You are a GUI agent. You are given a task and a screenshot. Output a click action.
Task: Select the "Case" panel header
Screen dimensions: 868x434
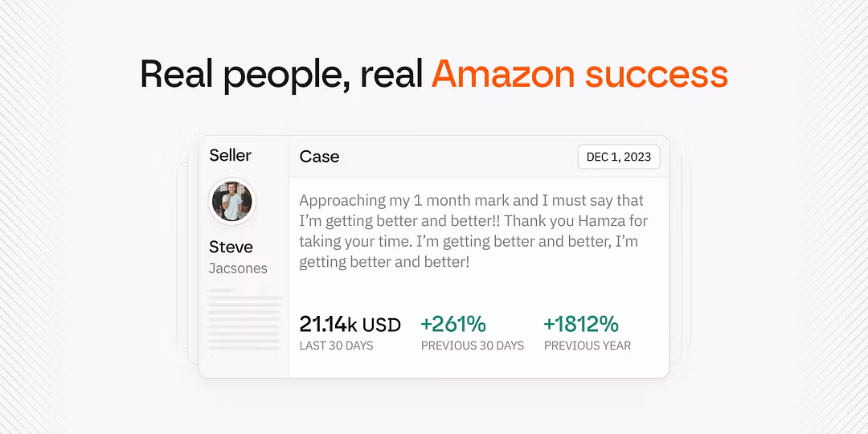319,157
